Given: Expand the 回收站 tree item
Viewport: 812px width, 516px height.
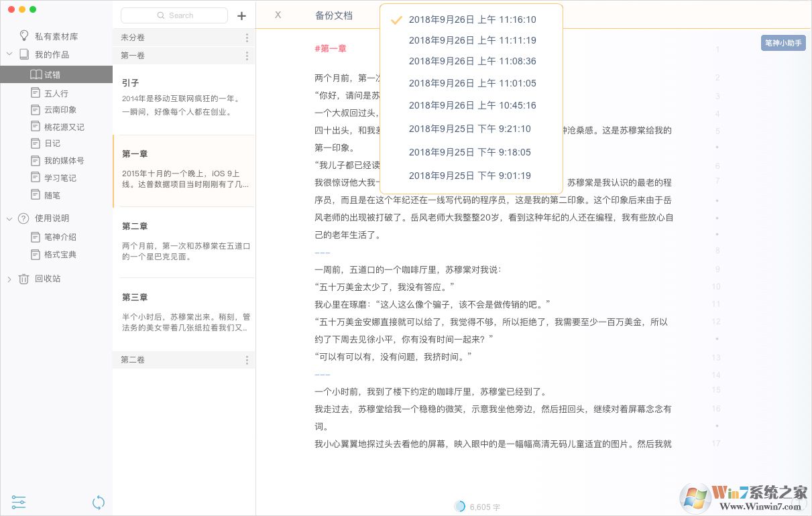Looking at the screenshot, I should [9, 279].
